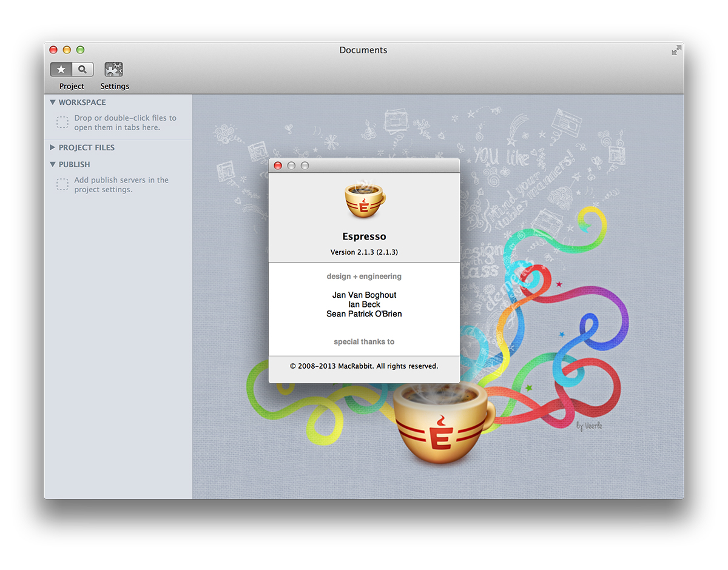Click the "Drop or double-click files" hint text

(125, 122)
